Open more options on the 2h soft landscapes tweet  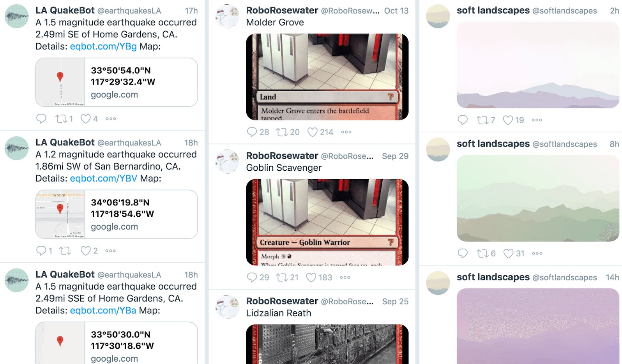pyautogui.click(x=537, y=120)
